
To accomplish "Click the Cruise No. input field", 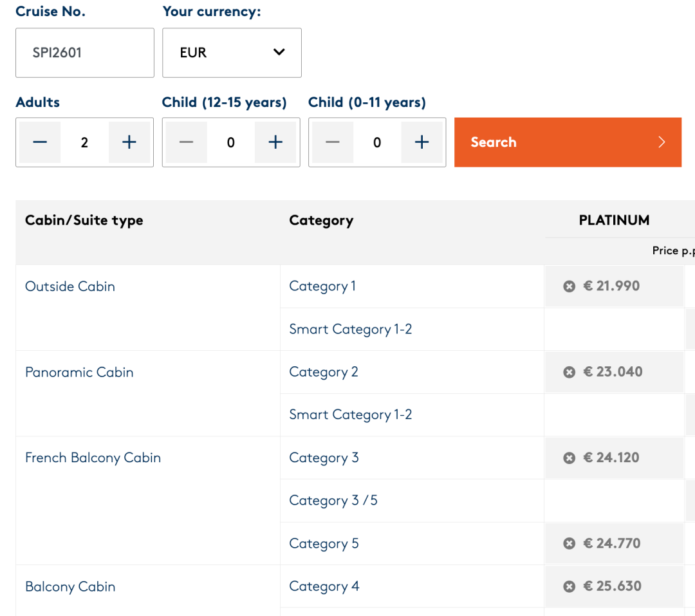I will point(85,53).
